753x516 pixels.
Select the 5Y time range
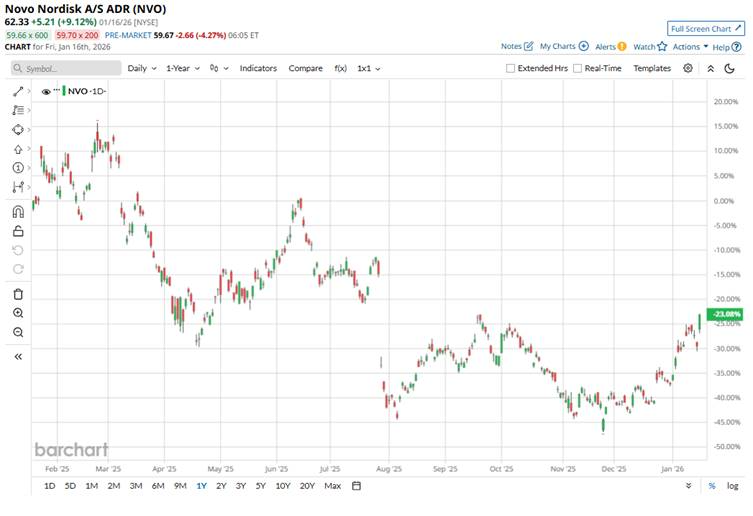[260, 486]
